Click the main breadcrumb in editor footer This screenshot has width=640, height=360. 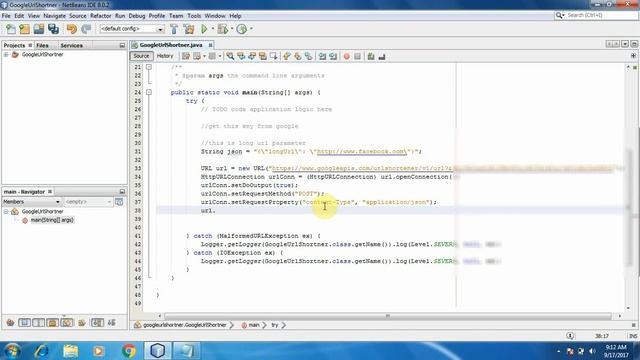pos(254,325)
